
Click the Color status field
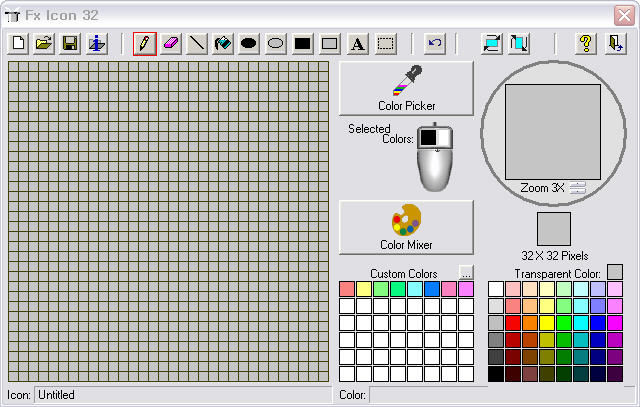click(x=502, y=395)
